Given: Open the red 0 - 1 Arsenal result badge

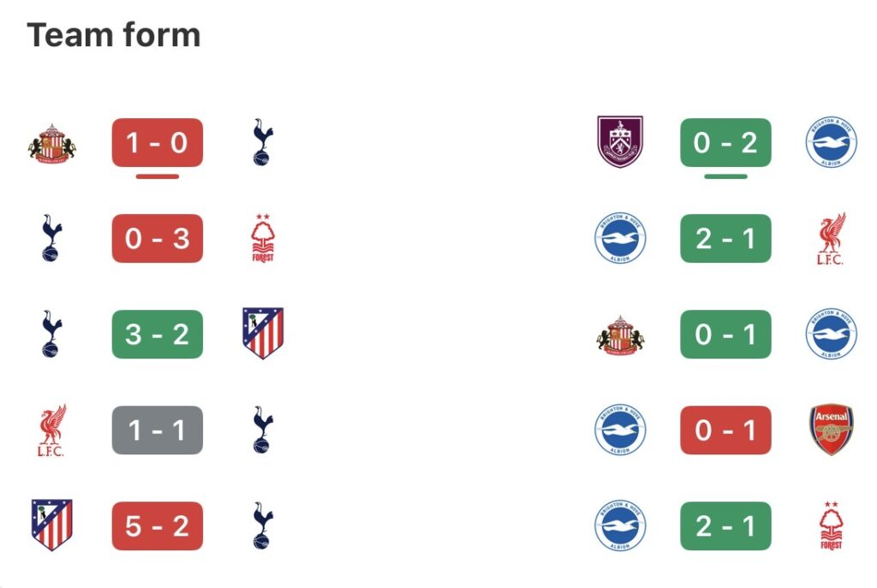Looking at the screenshot, I should [x=725, y=430].
